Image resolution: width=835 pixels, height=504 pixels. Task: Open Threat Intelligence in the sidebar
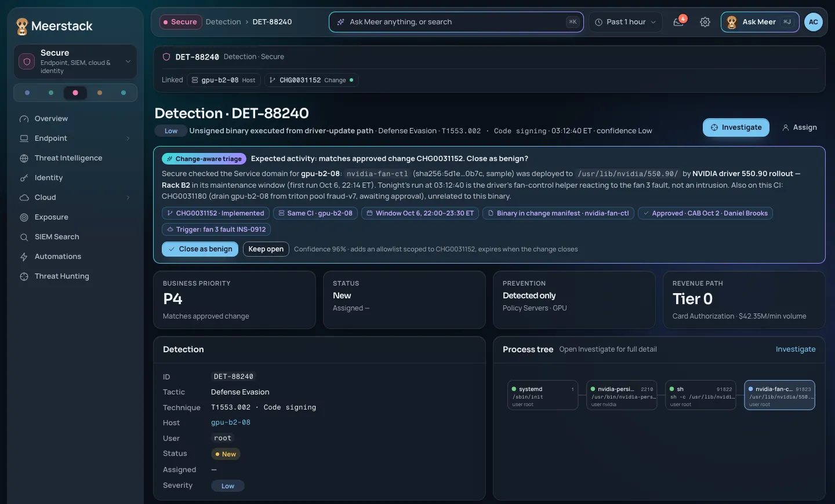pyautogui.click(x=75, y=158)
